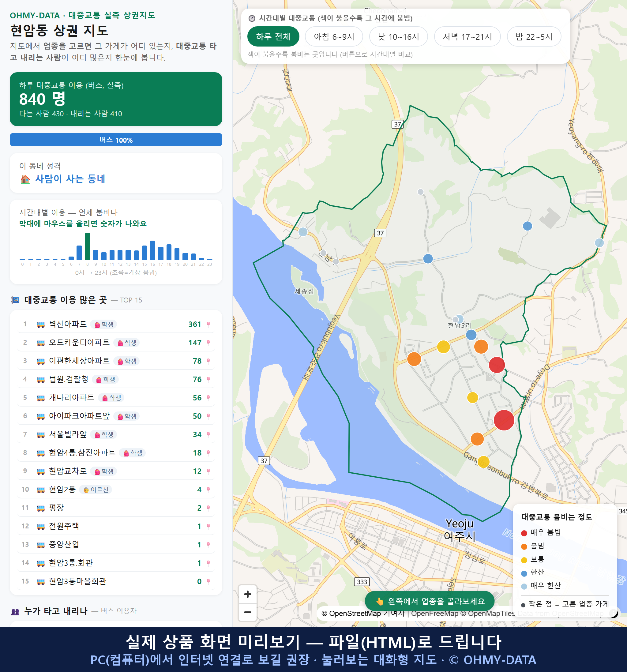Click the 버스 100% blue share bar
This screenshot has width=627, height=672.
tap(116, 140)
